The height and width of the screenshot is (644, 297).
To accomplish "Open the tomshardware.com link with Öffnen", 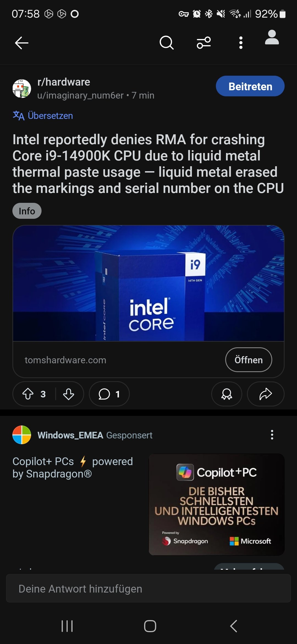I will point(249,360).
